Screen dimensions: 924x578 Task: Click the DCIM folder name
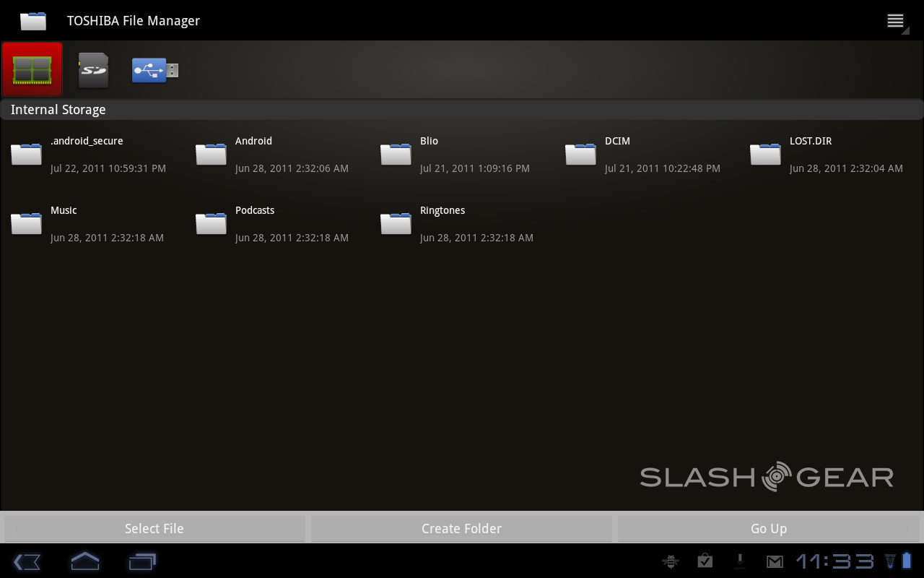pos(617,141)
